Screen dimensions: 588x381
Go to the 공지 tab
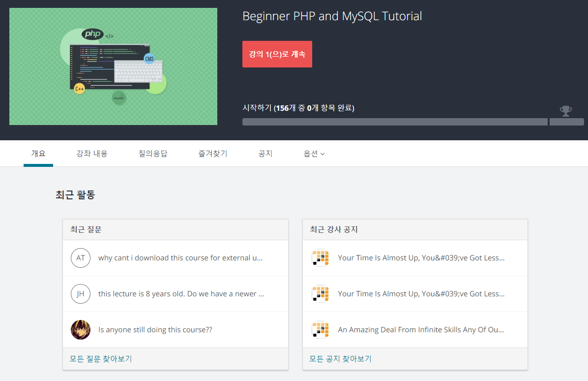(265, 154)
